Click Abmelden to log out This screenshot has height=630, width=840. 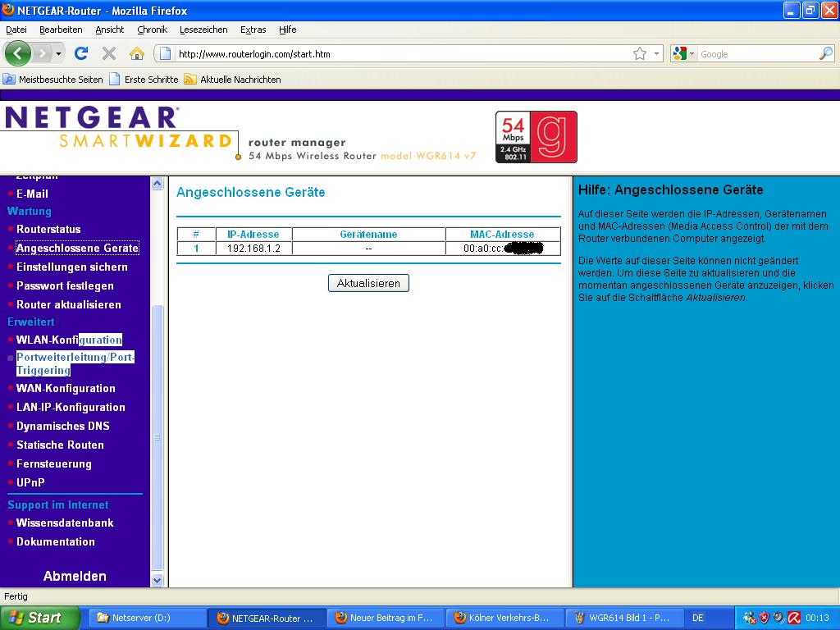click(x=75, y=576)
